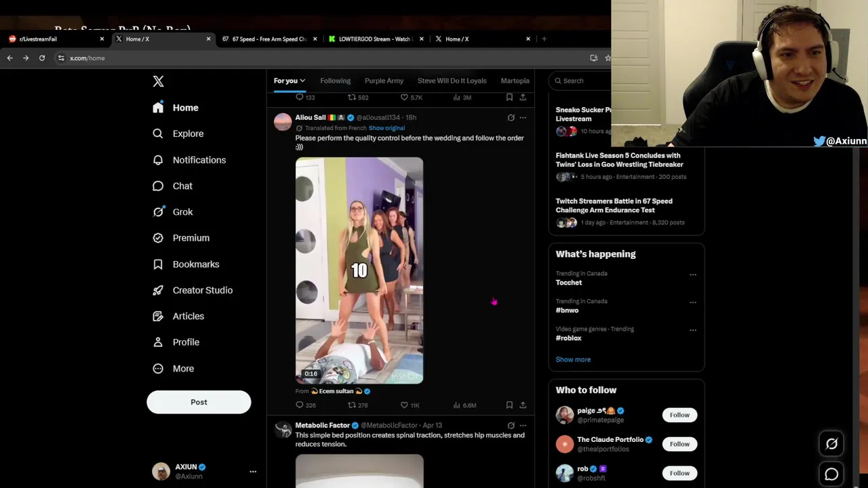Click the Post button
Screen dimensions: 868x488
[199, 402]
